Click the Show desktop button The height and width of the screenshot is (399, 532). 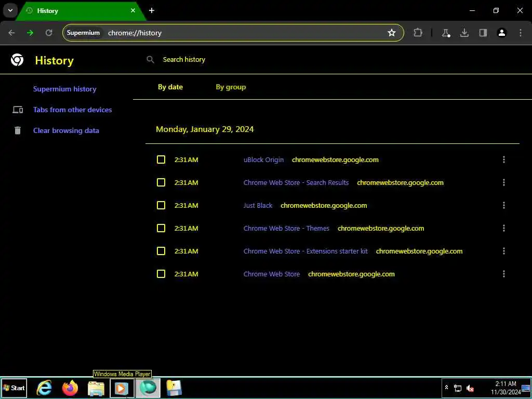tap(526, 388)
